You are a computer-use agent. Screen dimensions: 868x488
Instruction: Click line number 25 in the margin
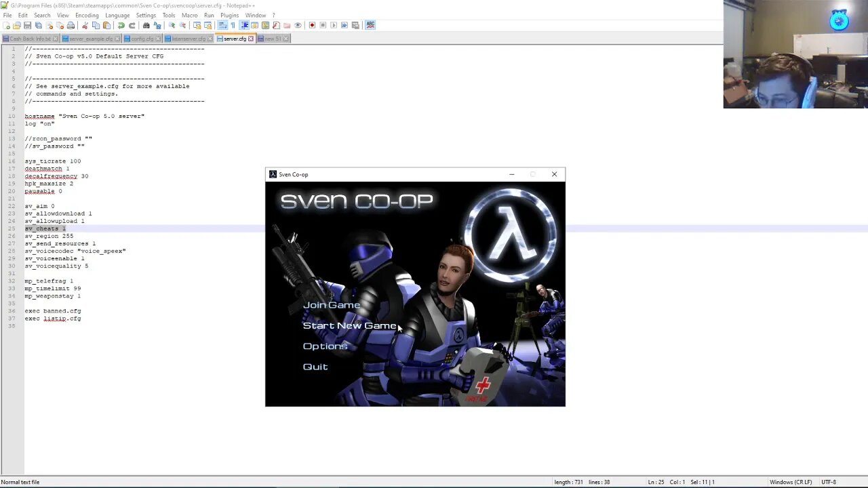coord(12,228)
